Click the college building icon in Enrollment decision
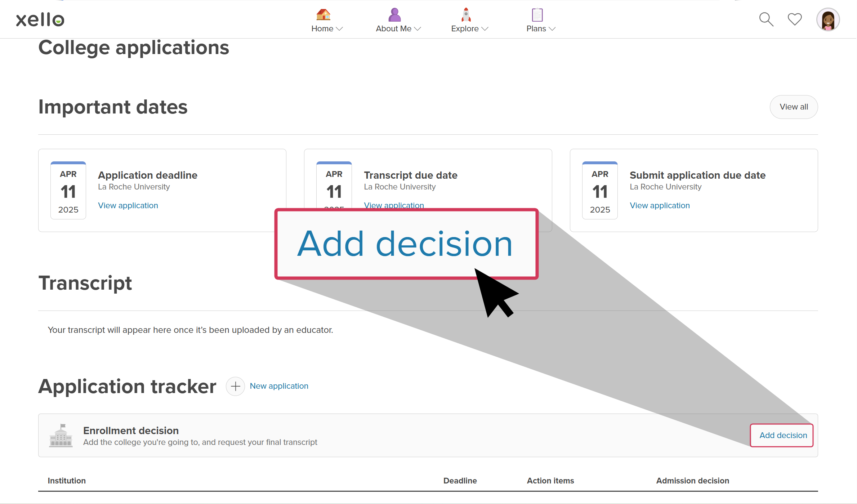The image size is (857, 504). (x=61, y=436)
